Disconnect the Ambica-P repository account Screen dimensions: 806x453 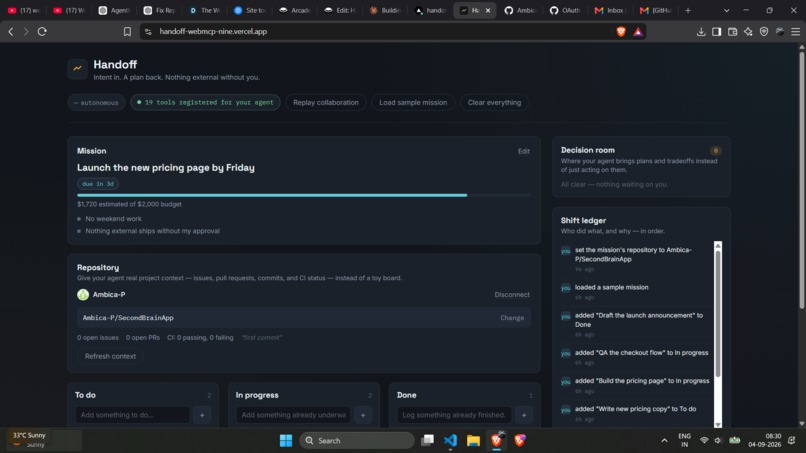tap(512, 295)
